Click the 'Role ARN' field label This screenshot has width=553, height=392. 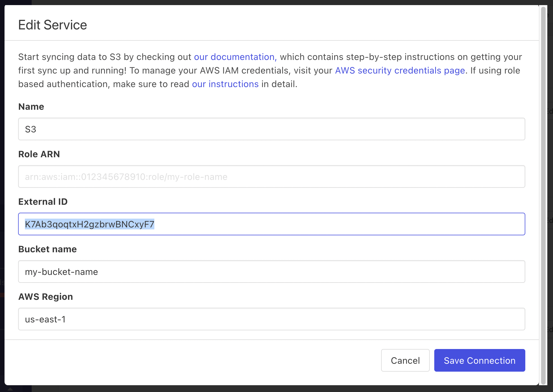39,154
